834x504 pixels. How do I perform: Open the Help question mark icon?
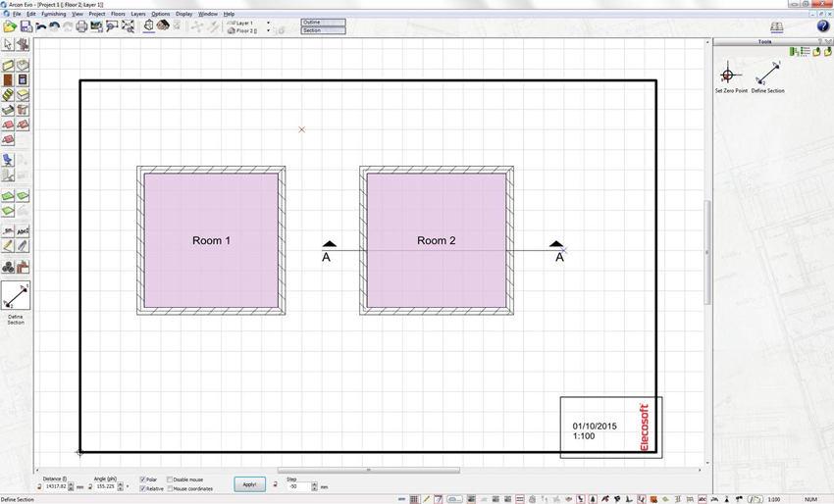coord(822,26)
